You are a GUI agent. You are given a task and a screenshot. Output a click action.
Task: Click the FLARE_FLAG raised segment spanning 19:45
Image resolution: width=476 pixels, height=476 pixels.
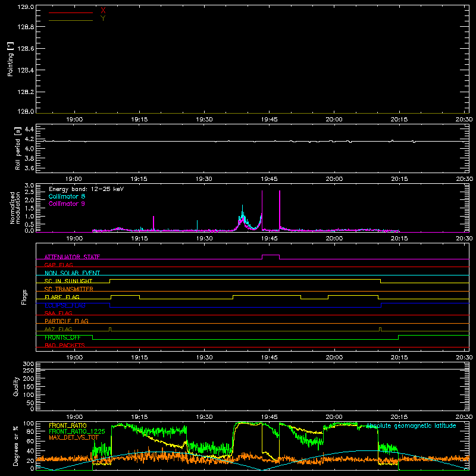click(267, 295)
